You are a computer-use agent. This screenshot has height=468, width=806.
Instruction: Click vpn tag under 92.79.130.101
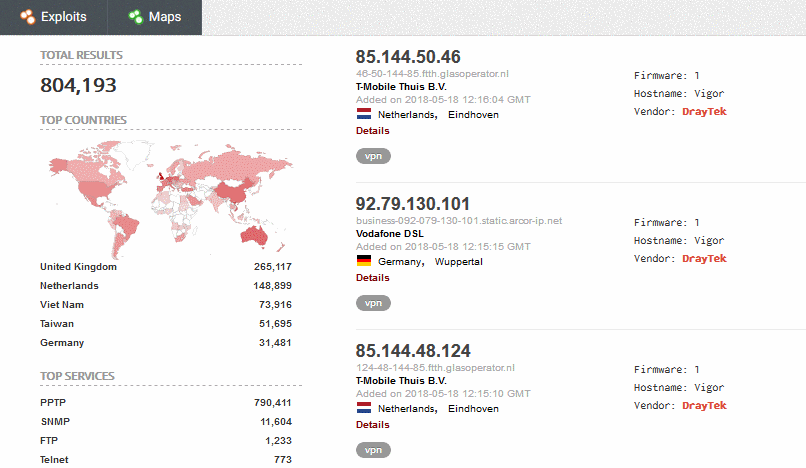[x=373, y=303]
